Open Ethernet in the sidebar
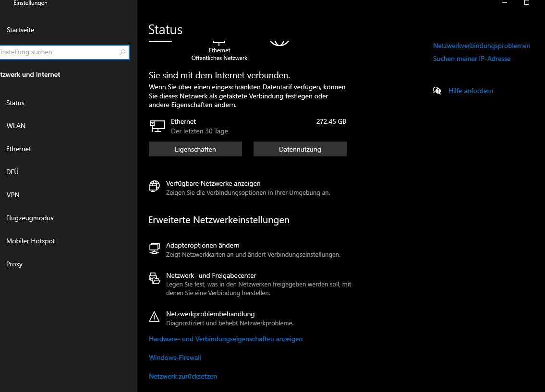Image resolution: width=545 pixels, height=392 pixels. pyautogui.click(x=19, y=149)
